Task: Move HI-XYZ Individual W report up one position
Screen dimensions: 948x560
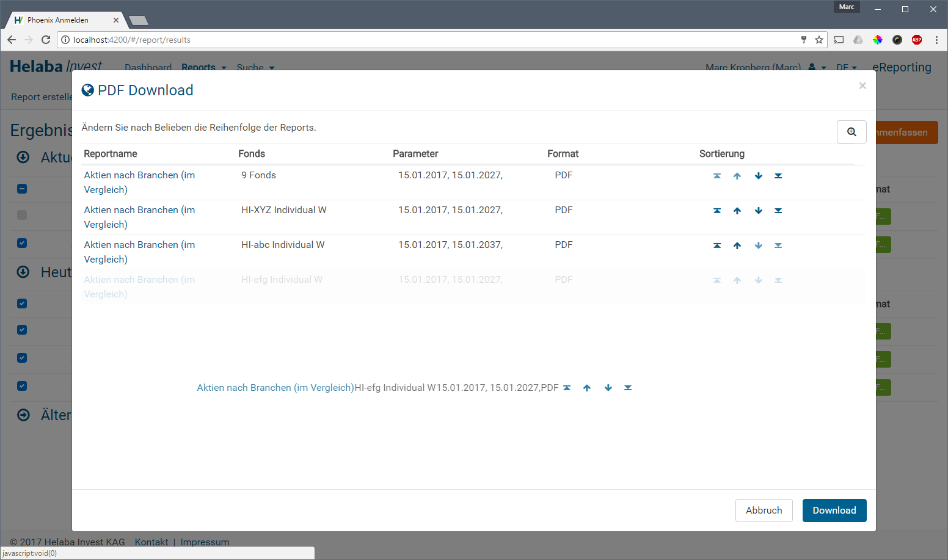Action: click(x=737, y=211)
